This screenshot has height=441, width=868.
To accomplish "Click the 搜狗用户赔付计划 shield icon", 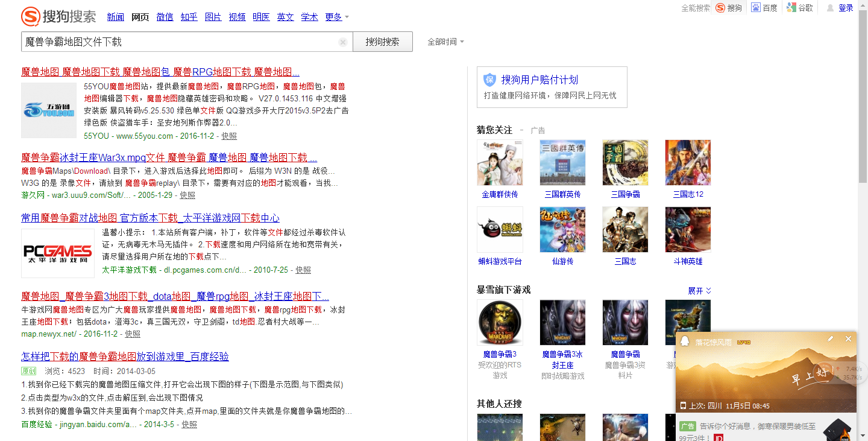I will 490,80.
